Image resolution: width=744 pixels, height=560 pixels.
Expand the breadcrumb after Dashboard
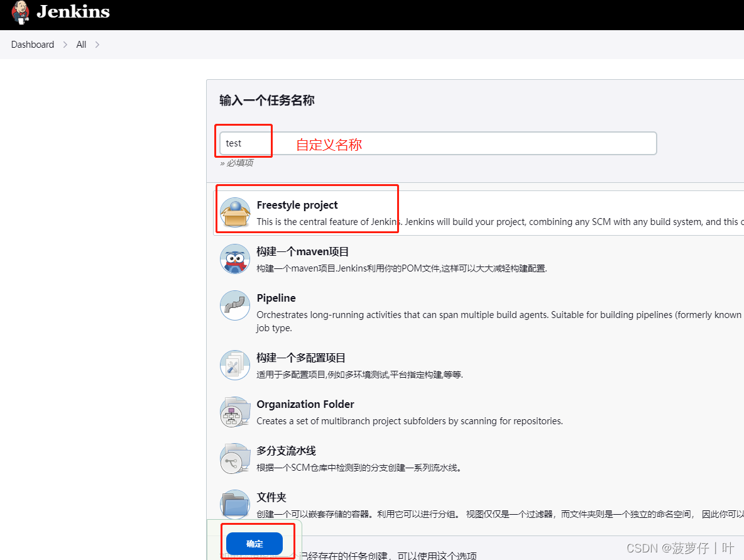click(x=64, y=45)
